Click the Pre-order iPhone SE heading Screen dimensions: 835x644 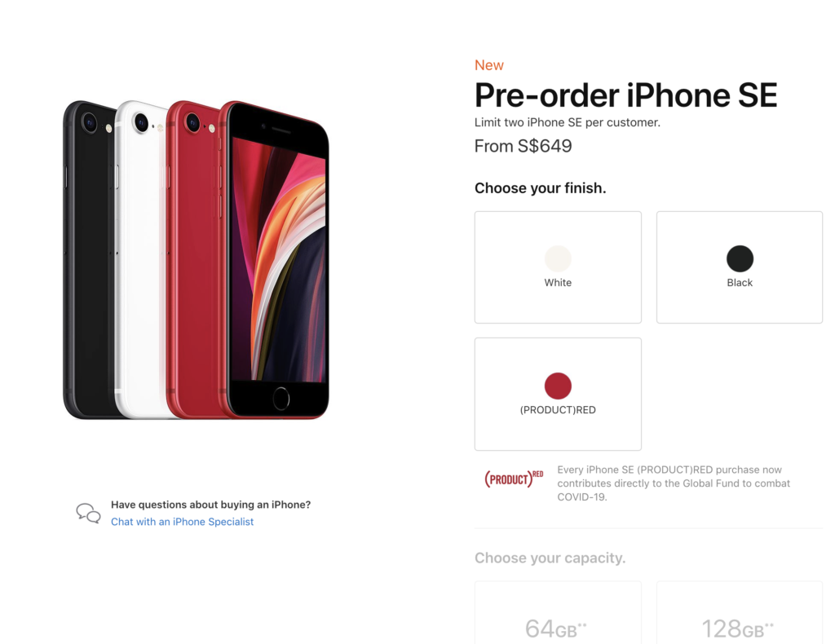625,95
